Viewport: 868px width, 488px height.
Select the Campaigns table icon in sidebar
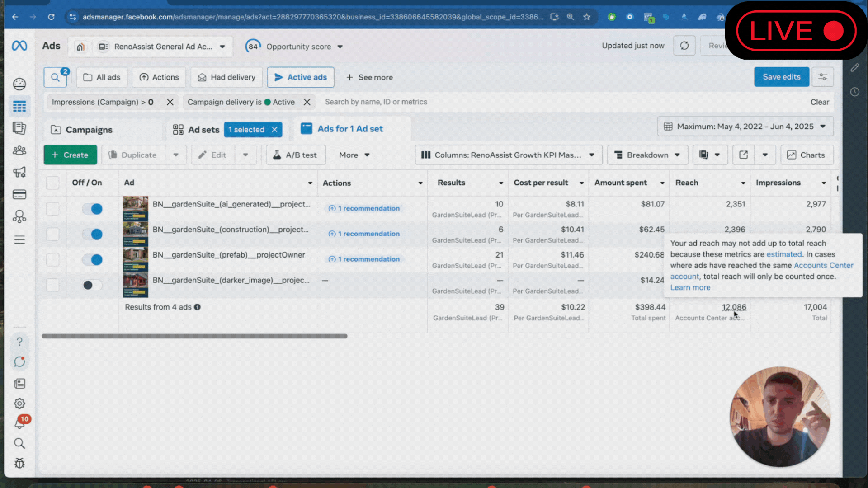(19, 107)
